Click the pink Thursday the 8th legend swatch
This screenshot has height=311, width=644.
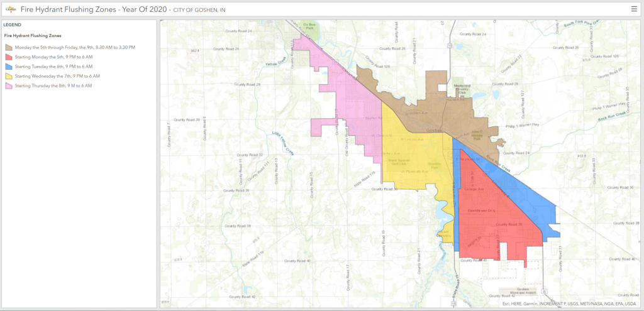[9, 85]
